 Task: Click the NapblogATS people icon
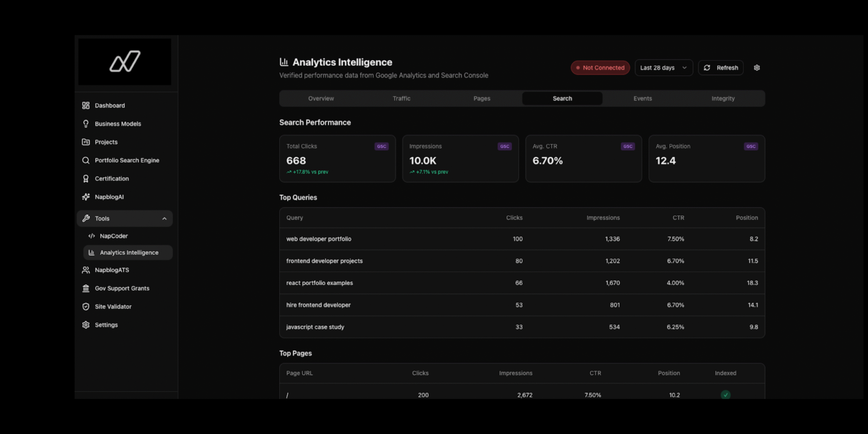(x=86, y=270)
